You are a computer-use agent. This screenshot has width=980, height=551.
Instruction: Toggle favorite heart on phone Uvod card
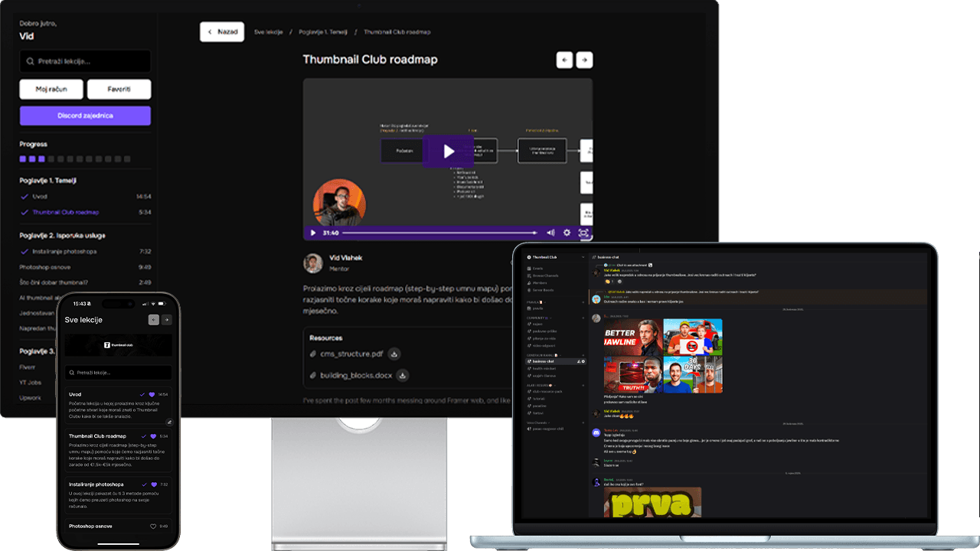click(152, 394)
